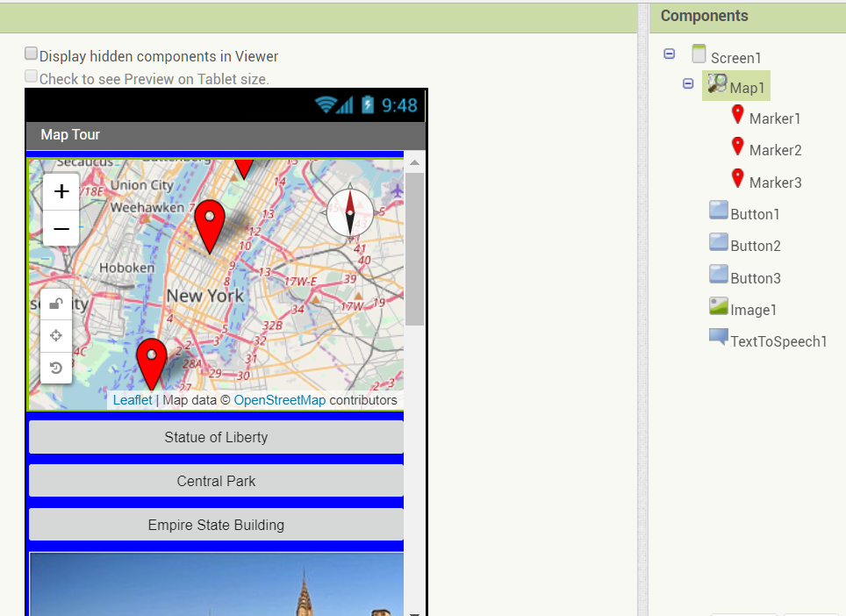846x616 pixels.
Task: Open the Leaflet link on the map
Action: 133,400
